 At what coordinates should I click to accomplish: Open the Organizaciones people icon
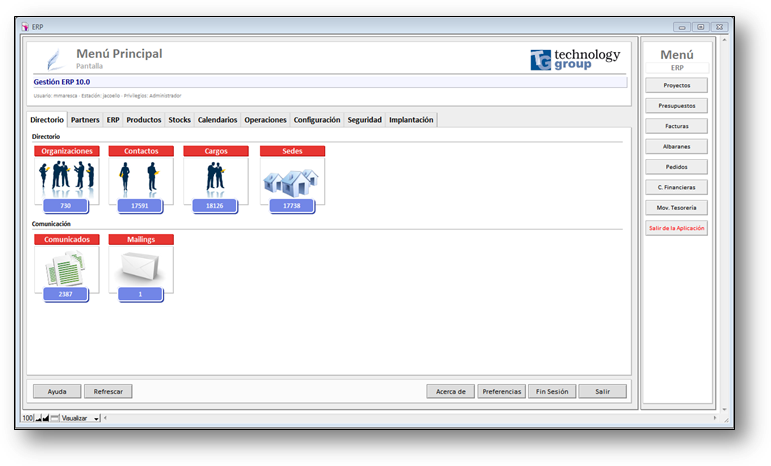coord(66,178)
